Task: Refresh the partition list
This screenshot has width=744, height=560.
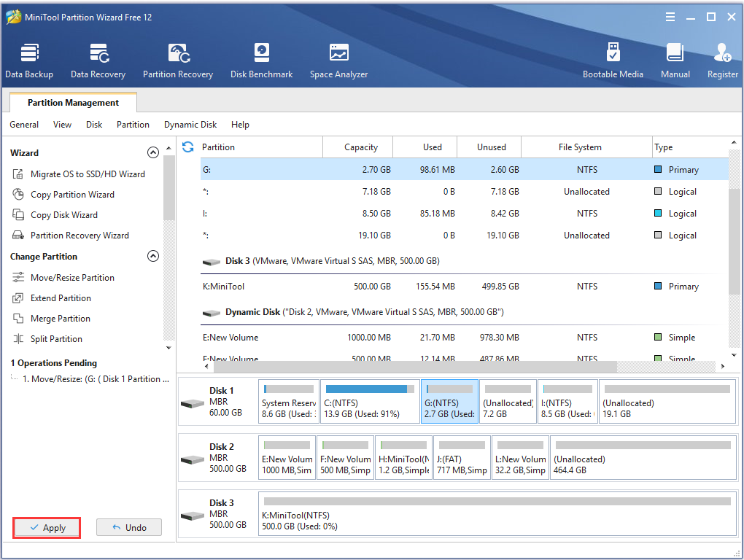Action: (188, 147)
